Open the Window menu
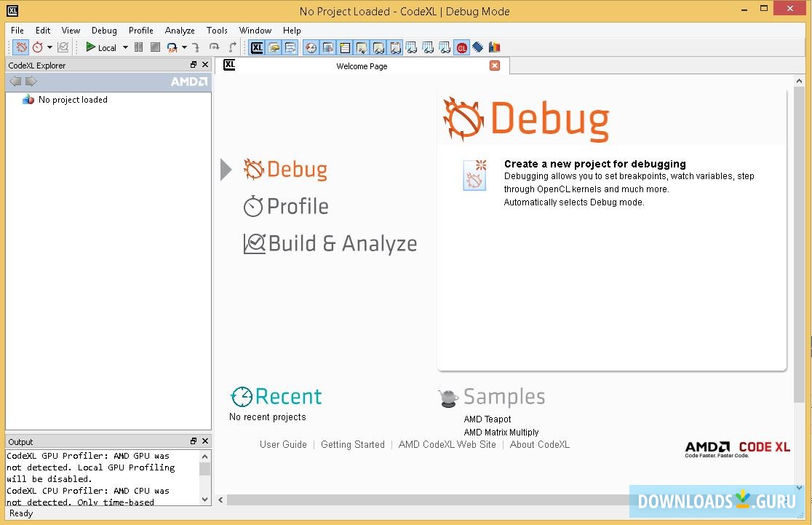The height and width of the screenshot is (525, 812). [255, 31]
